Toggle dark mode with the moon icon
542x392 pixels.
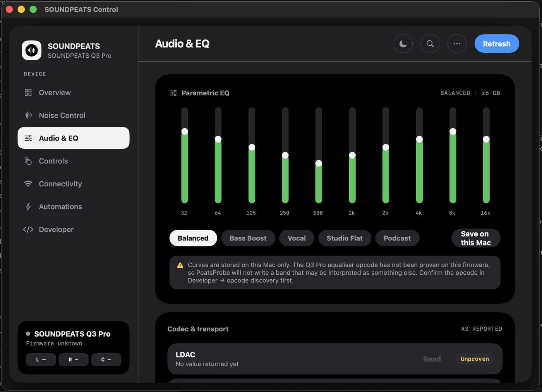(403, 44)
